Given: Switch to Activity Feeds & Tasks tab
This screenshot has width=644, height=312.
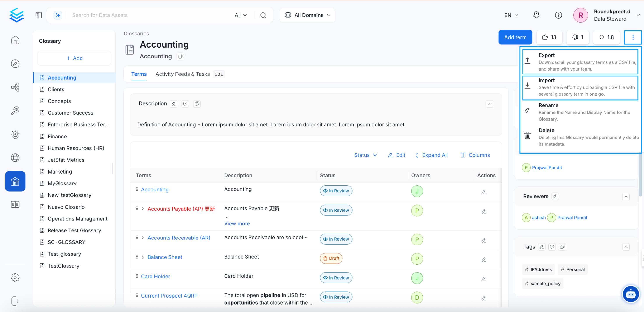Looking at the screenshot, I should pyautogui.click(x=182, y=74).
